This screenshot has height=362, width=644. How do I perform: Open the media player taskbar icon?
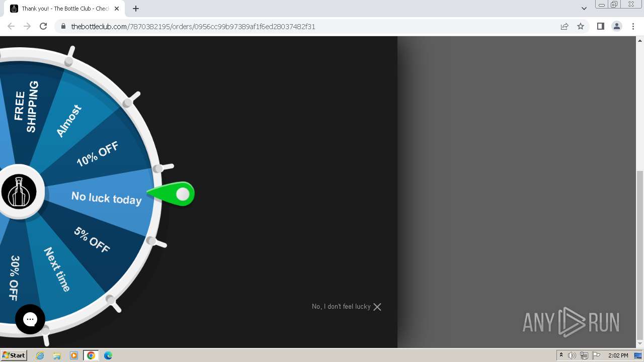(x=74, y=355)
